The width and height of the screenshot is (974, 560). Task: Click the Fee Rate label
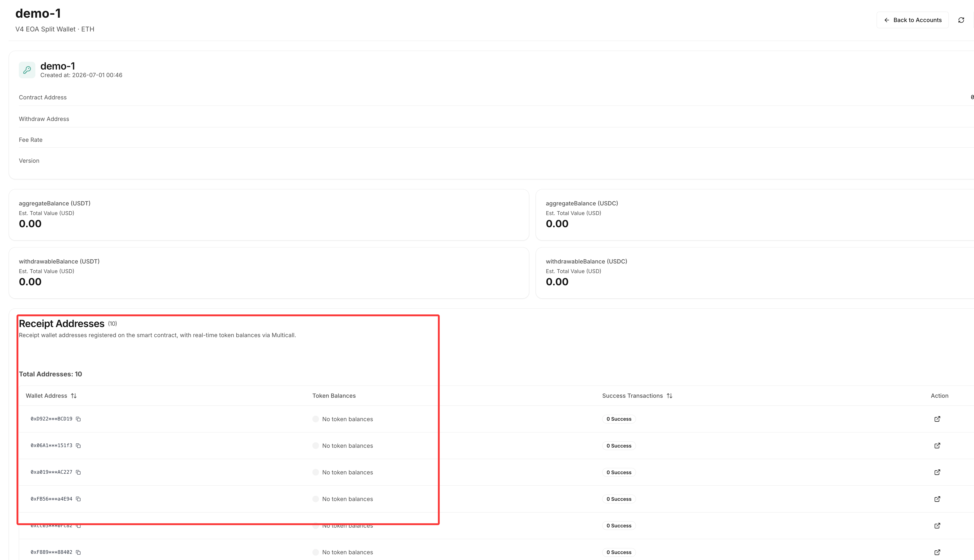coord(31,140)
